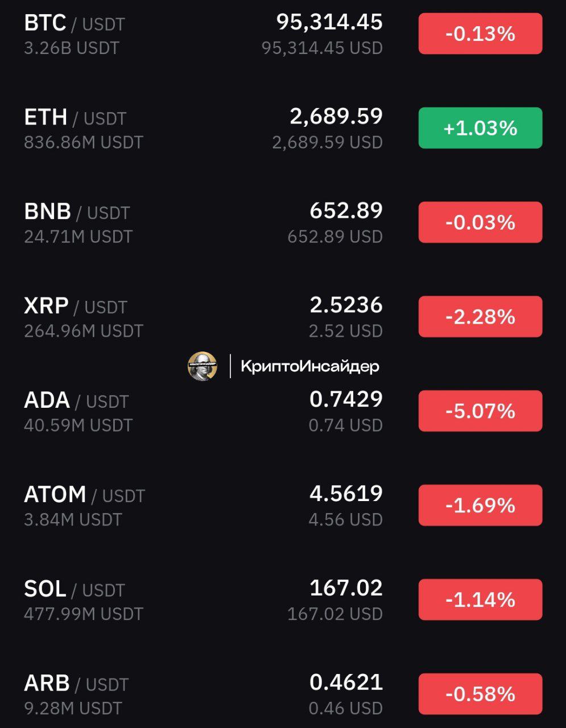
Task: Tap the SOL -1.14% change badge
Action: point(480,600)
